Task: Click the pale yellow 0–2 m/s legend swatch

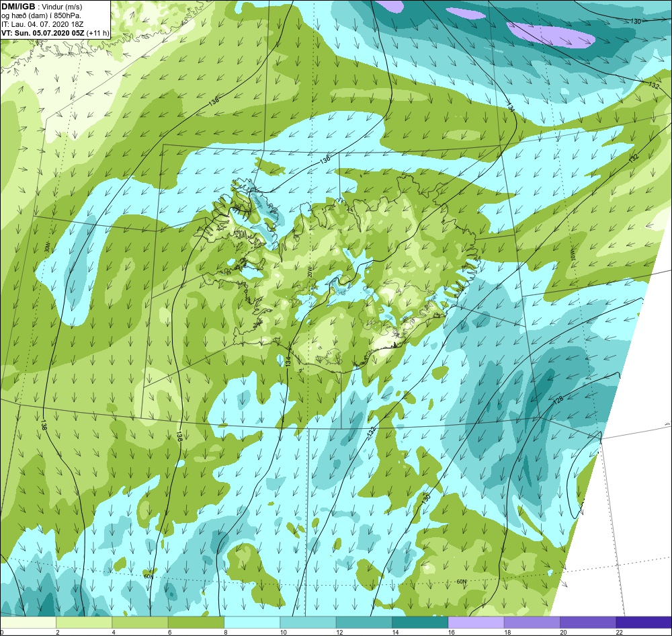Action: pos(28,622)
